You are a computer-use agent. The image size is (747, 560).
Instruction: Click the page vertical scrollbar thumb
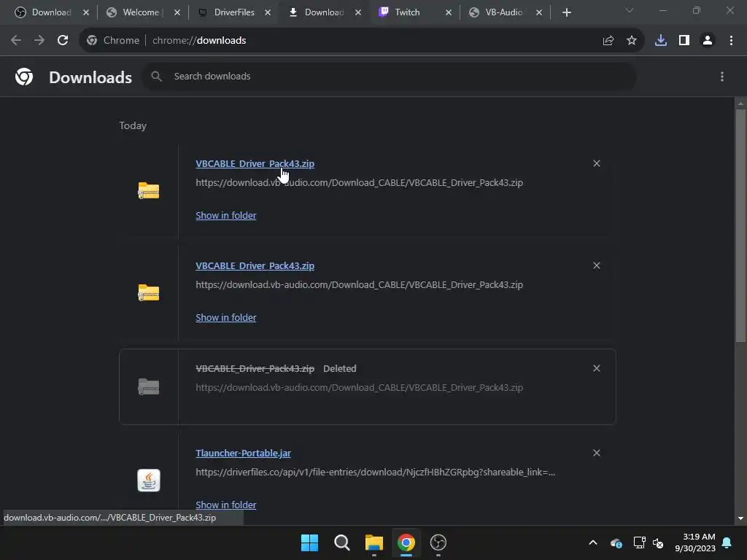click(x=740, y=225)
